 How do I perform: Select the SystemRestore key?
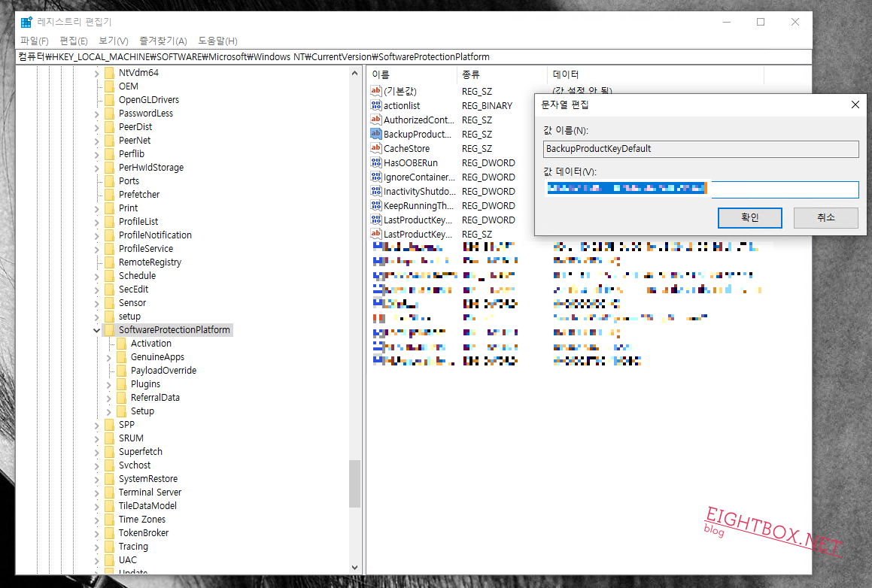[148, 478]
